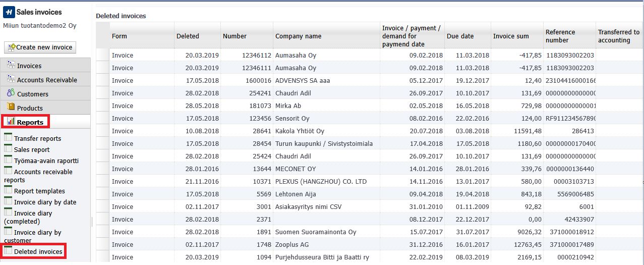Viewport: 644px width, 265px height.
Task: Click the Reports bar chart icon
Action: click(11, 122)
